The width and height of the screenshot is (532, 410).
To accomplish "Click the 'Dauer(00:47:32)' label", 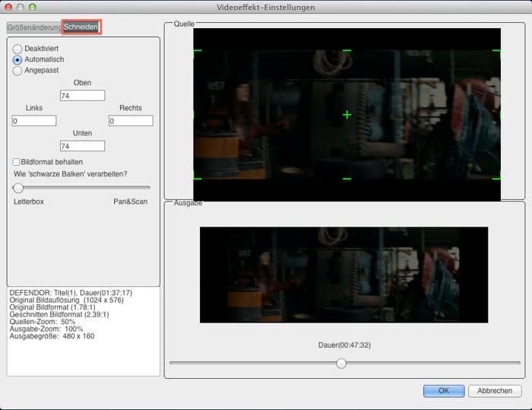I will pyautogui.click(x=344, y=345).
